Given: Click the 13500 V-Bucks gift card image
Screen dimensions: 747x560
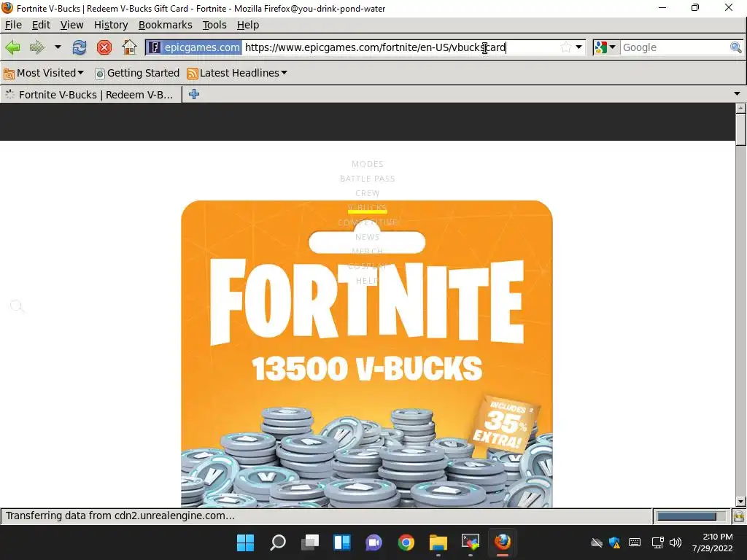Looking at the screenshot, I should click(x=367, y=354).
